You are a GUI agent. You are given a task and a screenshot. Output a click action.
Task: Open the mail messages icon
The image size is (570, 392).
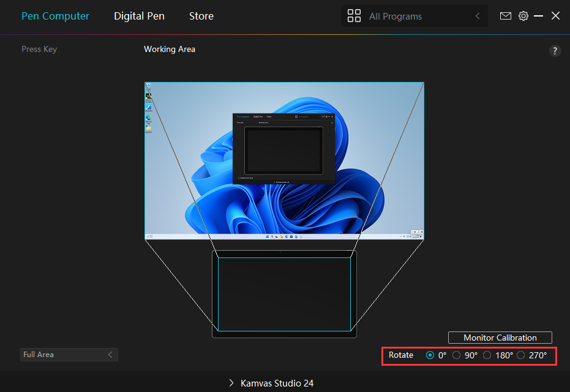coord(505,16)
